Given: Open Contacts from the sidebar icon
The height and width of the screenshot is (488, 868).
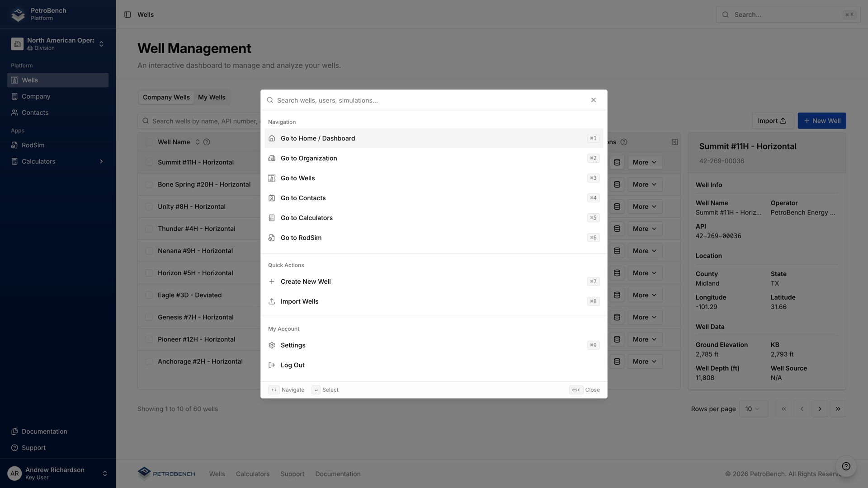Looking at the screenshot, I should click(x=14, y=113).
